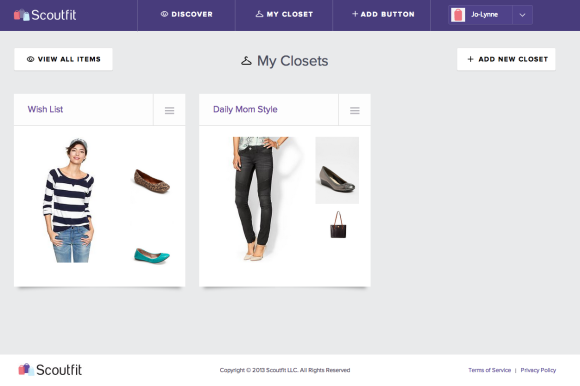Expand the Jo-Lynne account dropdown arrow
This screenshot has width=580, height=386.
(522, 15)
